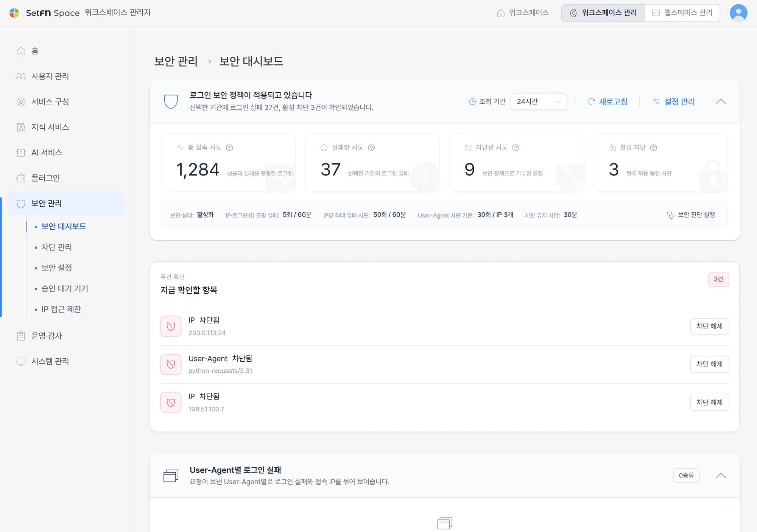Unblock IP 203.0.113.24 with 차단 해제
Viewport: 757px width, 532px height.
coord(710,326)
